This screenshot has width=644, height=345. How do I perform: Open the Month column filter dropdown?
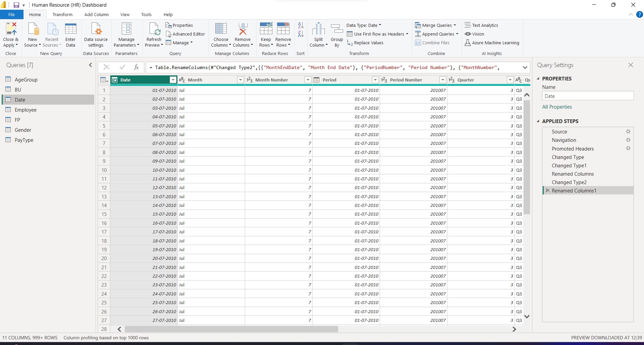click(x=240, y=80)
